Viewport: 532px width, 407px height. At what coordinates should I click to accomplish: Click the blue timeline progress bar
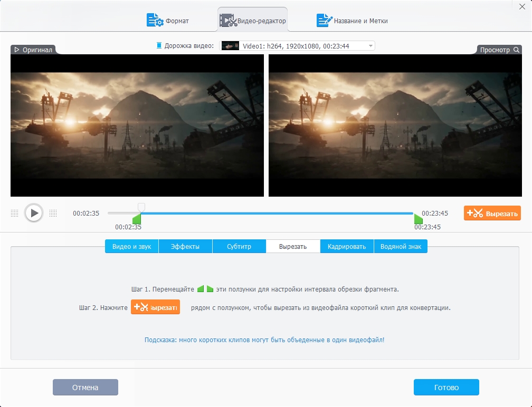[x=277, y=213]
